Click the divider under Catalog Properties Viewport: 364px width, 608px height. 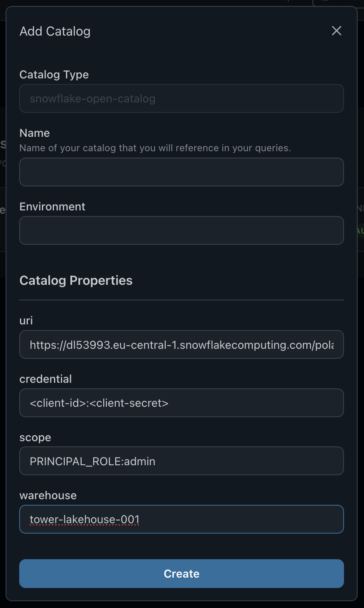[182, 298]
